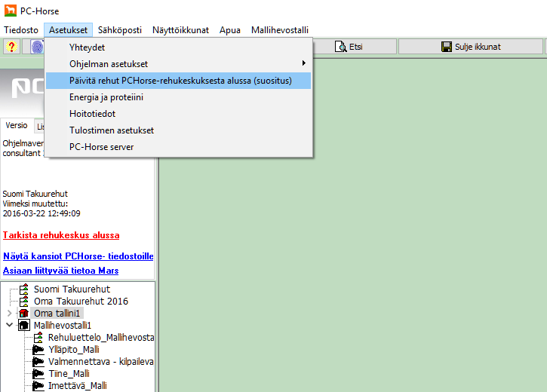Screen dimensions: 547x392
Task: Click the horse icon next to Tiine_Malli
Action: tap(38, 374)
